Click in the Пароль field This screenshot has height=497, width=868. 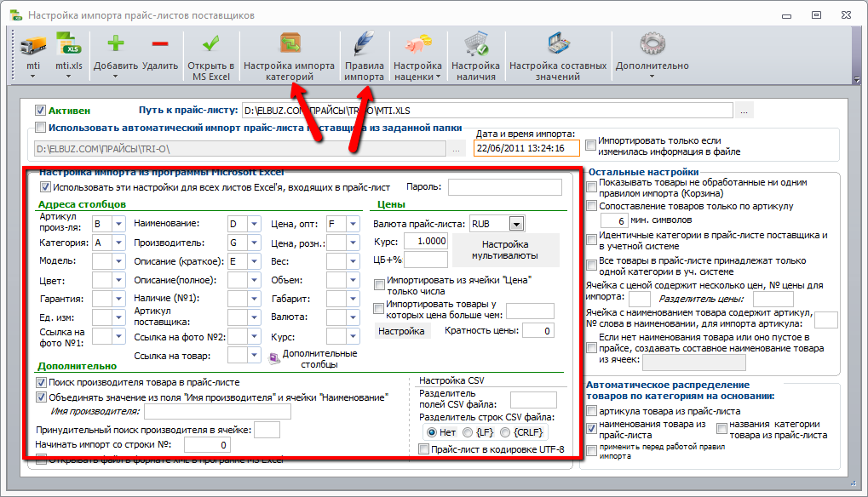pos(505,187)
